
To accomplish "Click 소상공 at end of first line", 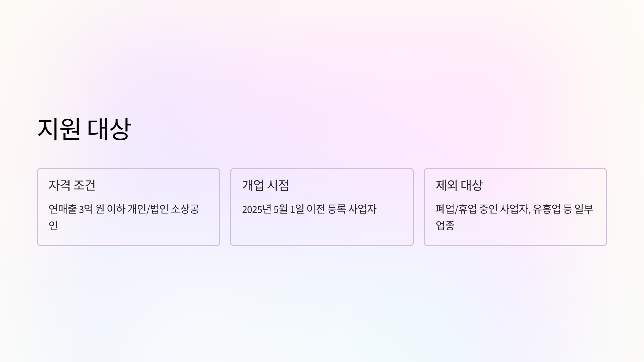I will click(185, 209).
